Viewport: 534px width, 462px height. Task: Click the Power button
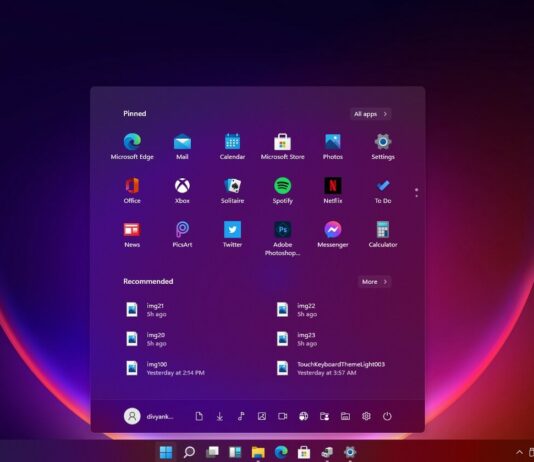(387, 416)
